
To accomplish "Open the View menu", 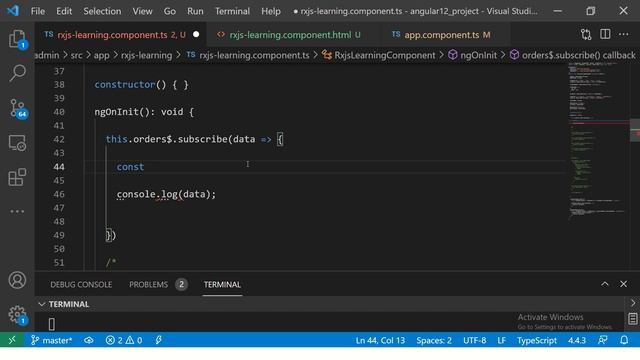I will [x=142, y=11].
